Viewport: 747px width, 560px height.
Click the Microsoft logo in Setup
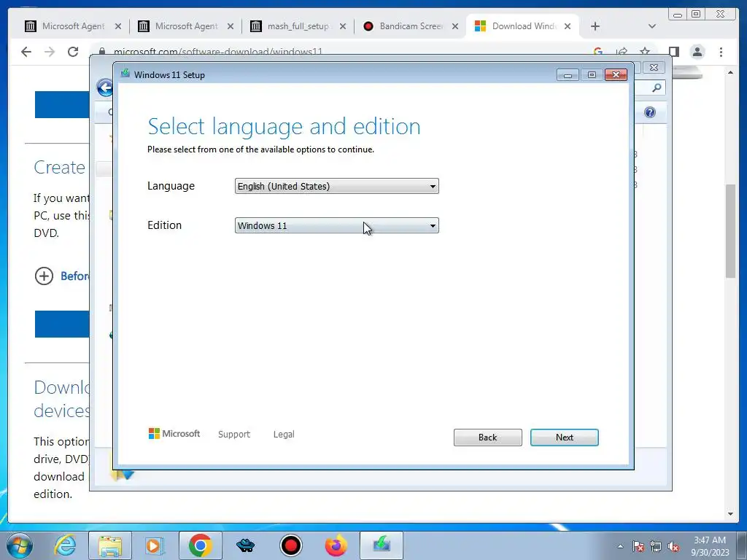tap(174, 434)
